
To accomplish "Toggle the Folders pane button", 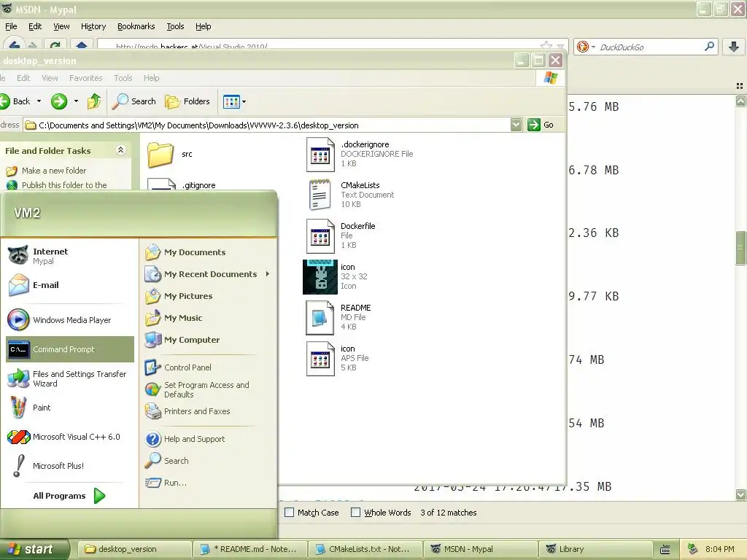I will pos(187,101).
